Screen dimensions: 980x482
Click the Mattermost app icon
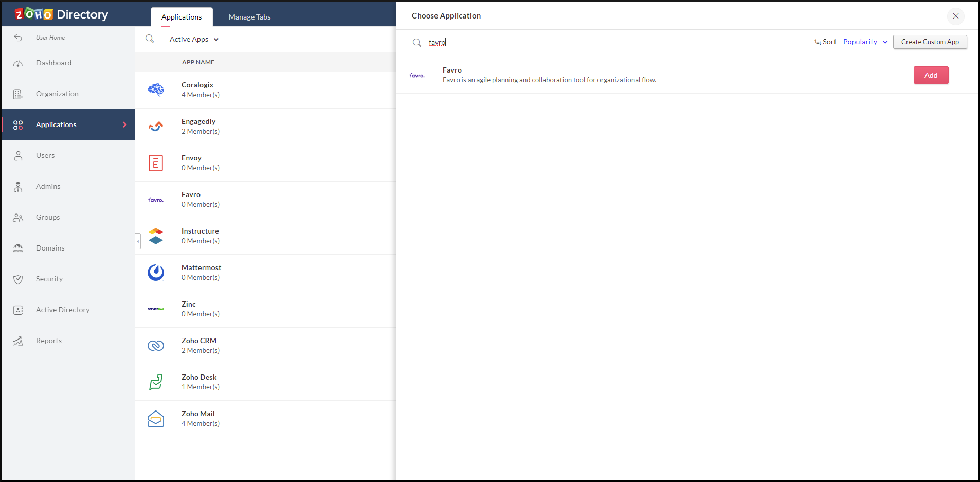[156, 272]
